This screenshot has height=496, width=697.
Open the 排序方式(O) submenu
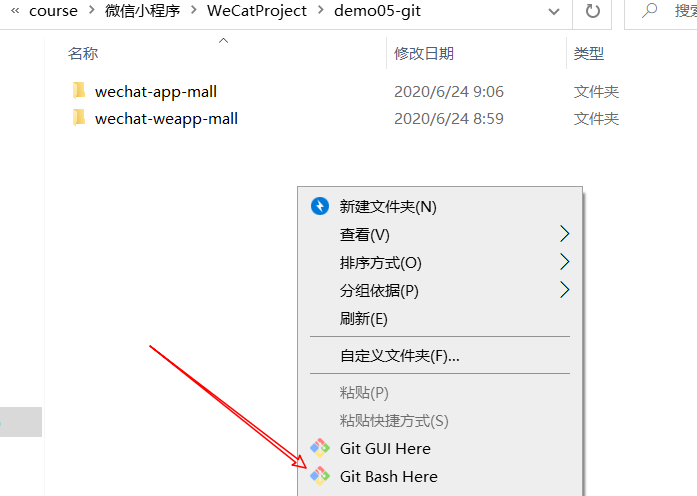click(x=440, y=262)
